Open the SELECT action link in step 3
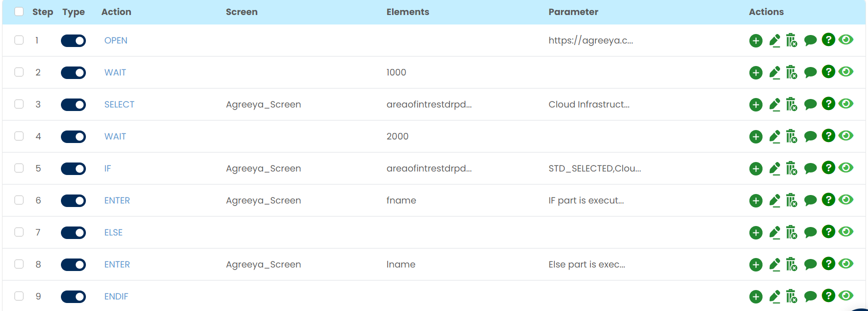The image size is (868, 311). pos(119,104)
